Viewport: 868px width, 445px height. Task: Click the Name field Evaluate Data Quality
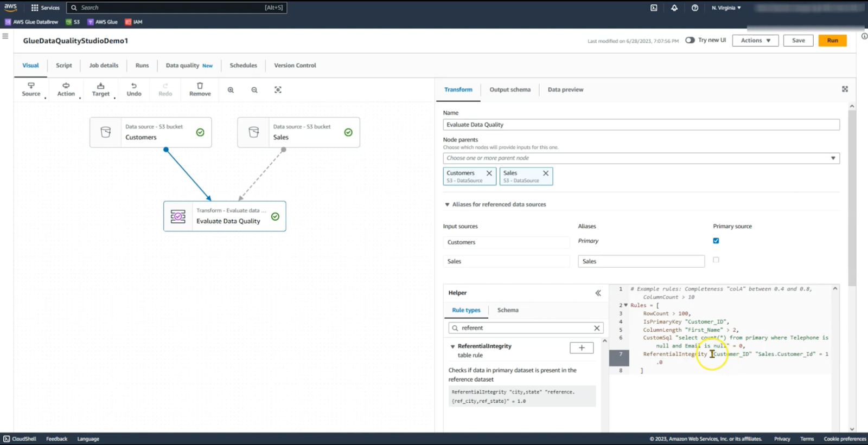[641, 125]
